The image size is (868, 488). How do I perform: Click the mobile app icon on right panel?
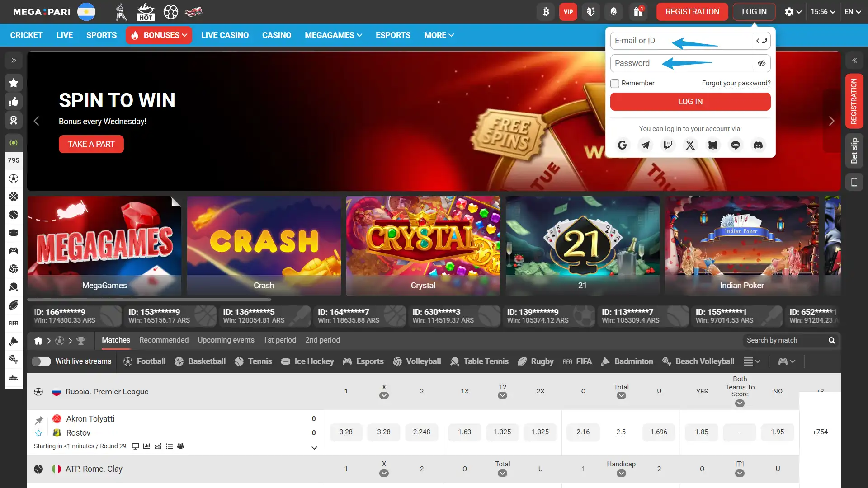click(854, 182)
